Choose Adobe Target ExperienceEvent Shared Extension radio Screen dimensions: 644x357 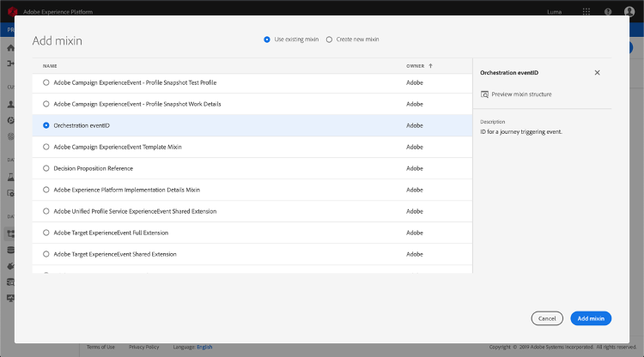(46, 254)
